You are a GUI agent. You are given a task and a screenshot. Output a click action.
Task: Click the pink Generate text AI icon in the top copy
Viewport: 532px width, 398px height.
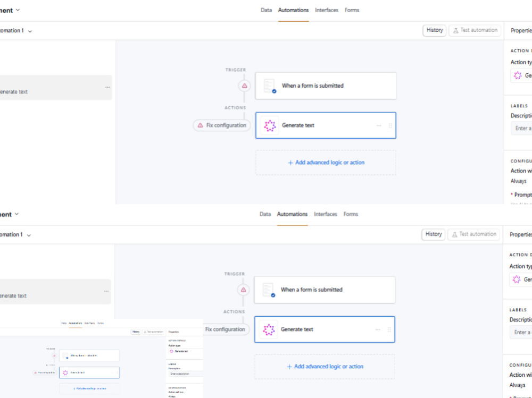click(x=270, y=125)
